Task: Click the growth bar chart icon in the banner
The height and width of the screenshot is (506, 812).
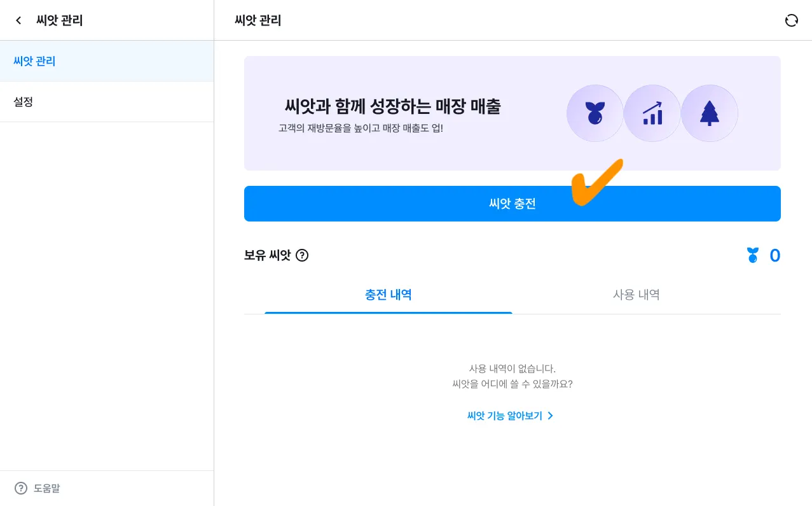Action: tap(652, 113)
